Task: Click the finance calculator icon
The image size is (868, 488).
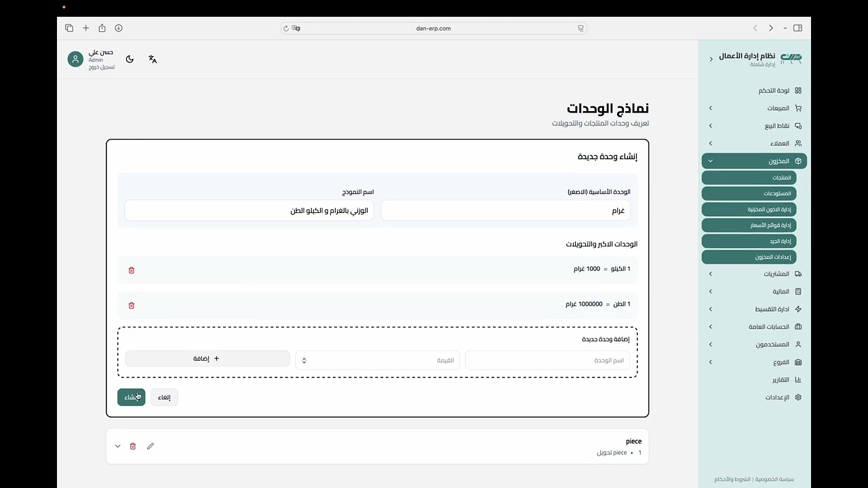Action: tap(798, 291)
